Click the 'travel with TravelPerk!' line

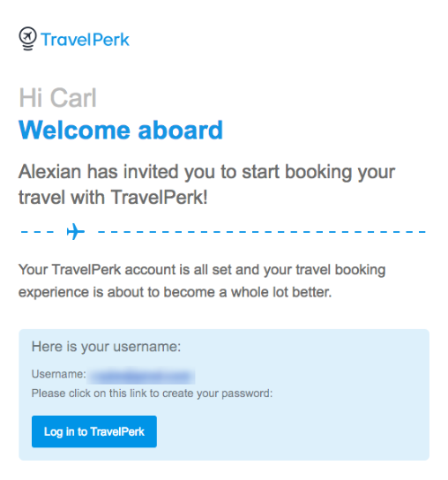click(x=113, y=197)
